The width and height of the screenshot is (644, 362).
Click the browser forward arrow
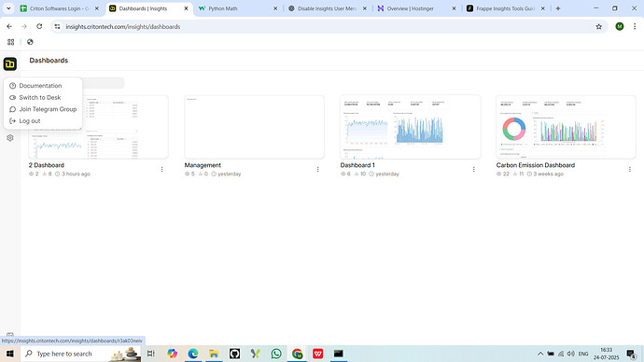24,27
